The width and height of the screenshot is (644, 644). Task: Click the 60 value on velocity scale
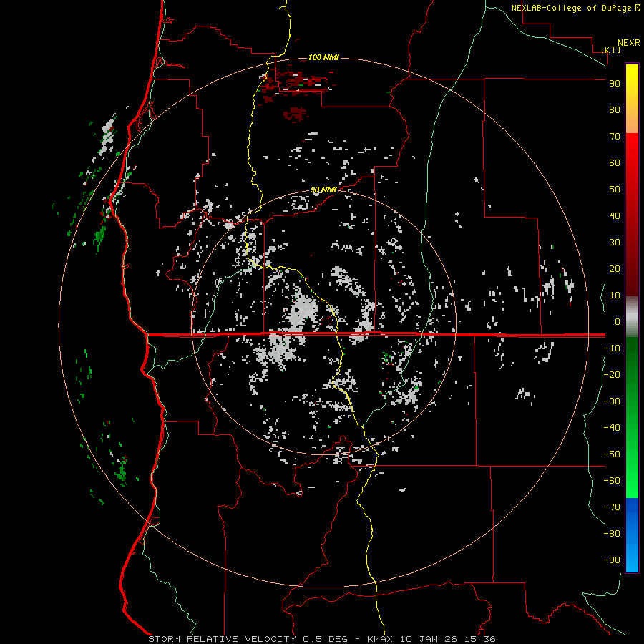pyautogui.click(x=615, y=162)
